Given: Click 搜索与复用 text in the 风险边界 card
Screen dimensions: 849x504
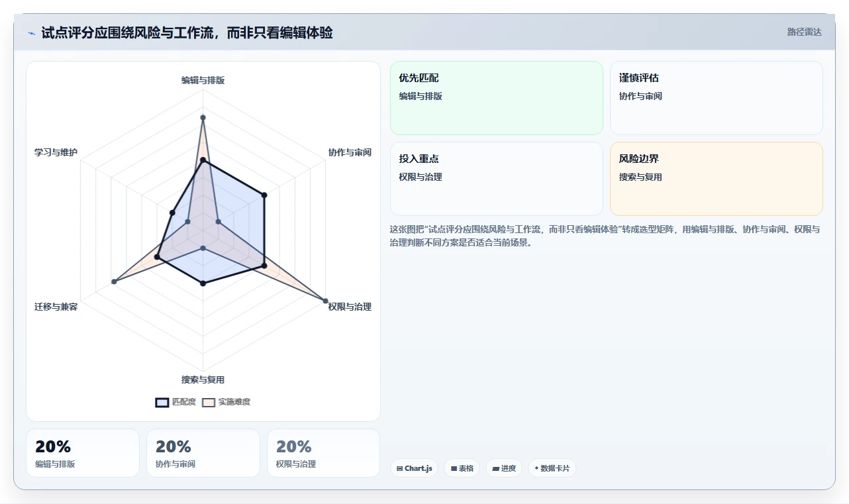Looking at the screenshot, I should click(x=640, y=177).
